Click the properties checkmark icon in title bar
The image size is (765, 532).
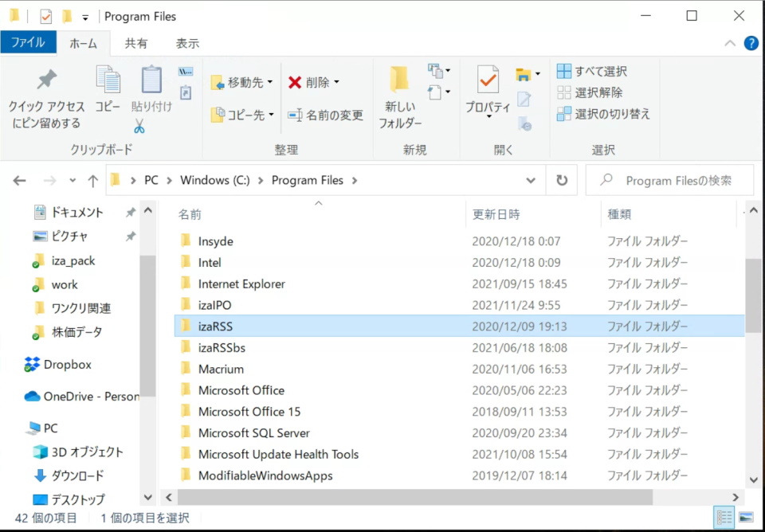pos(46,17)
